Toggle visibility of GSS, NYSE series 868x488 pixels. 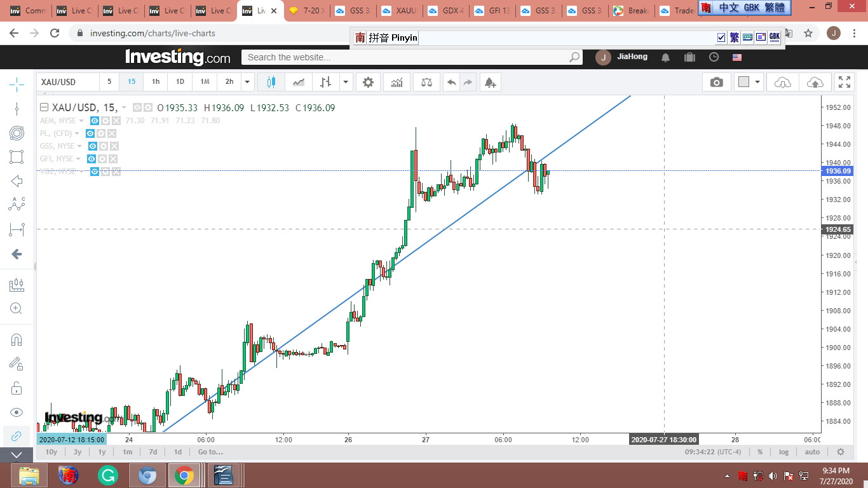(x=92, y=146)
